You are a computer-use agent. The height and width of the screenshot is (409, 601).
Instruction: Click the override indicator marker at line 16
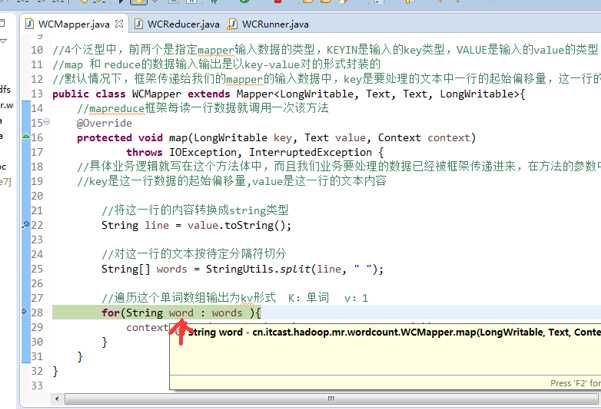tap(26, 136)
